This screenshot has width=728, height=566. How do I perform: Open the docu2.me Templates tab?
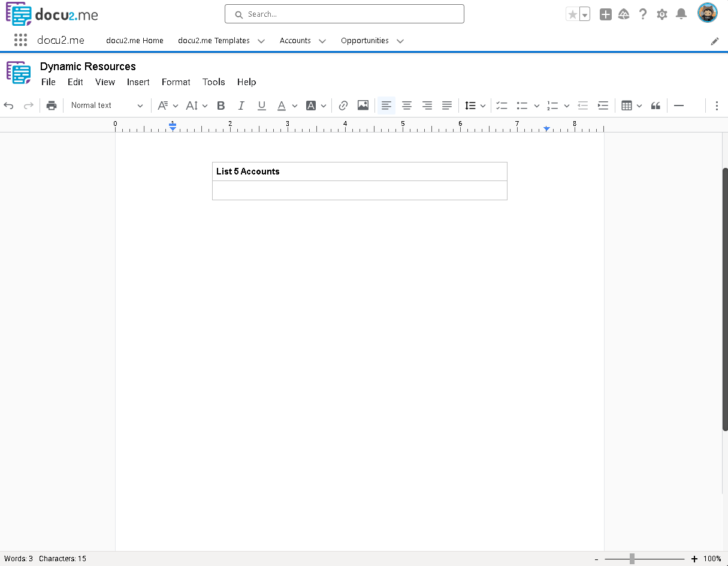(214, 41)
